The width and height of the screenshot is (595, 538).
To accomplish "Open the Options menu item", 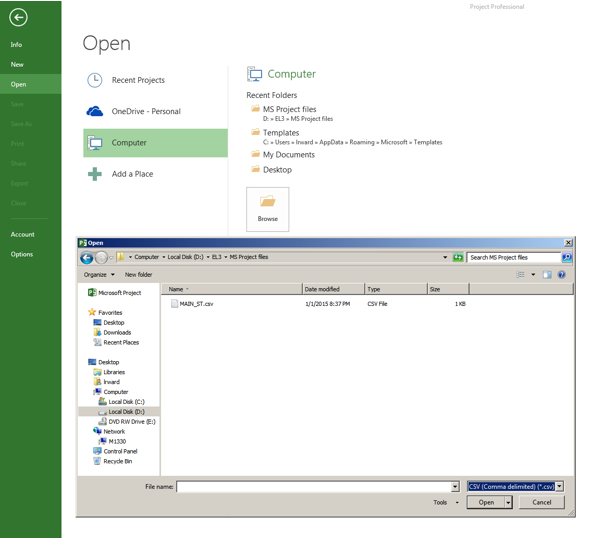I will pos(22,254).
